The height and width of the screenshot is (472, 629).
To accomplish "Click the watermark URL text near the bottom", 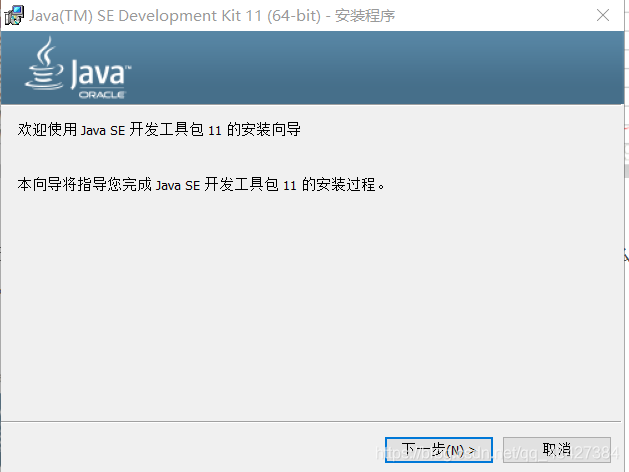I will tap(497, 453).
